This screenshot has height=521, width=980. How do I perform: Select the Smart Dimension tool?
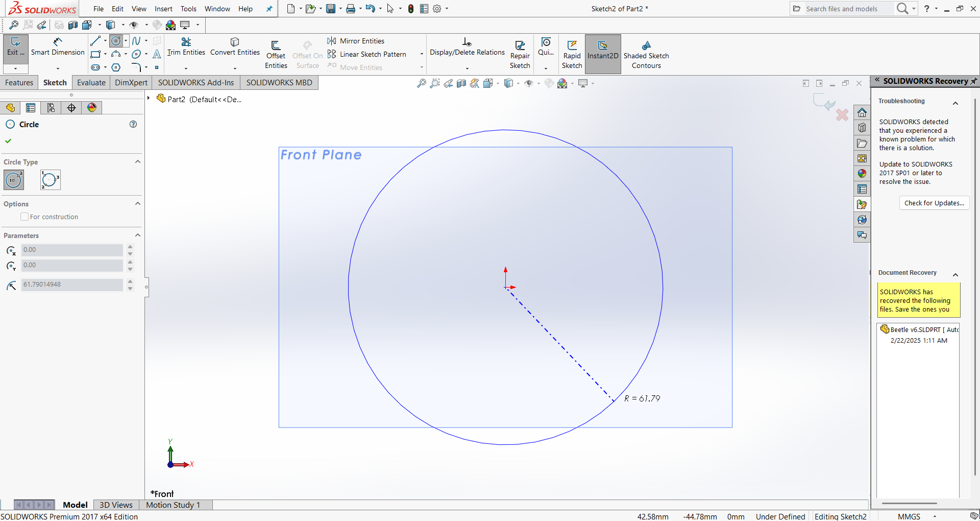click(58, 46)
